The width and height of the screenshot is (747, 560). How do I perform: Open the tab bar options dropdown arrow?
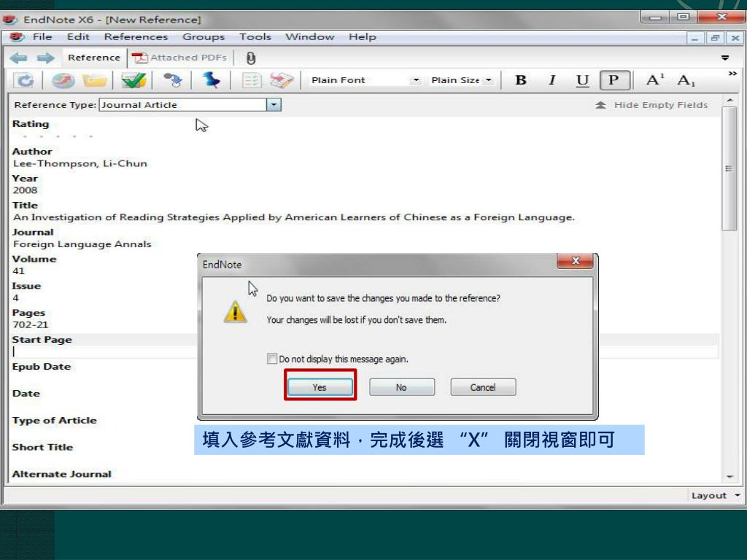(x=725, y=58)
